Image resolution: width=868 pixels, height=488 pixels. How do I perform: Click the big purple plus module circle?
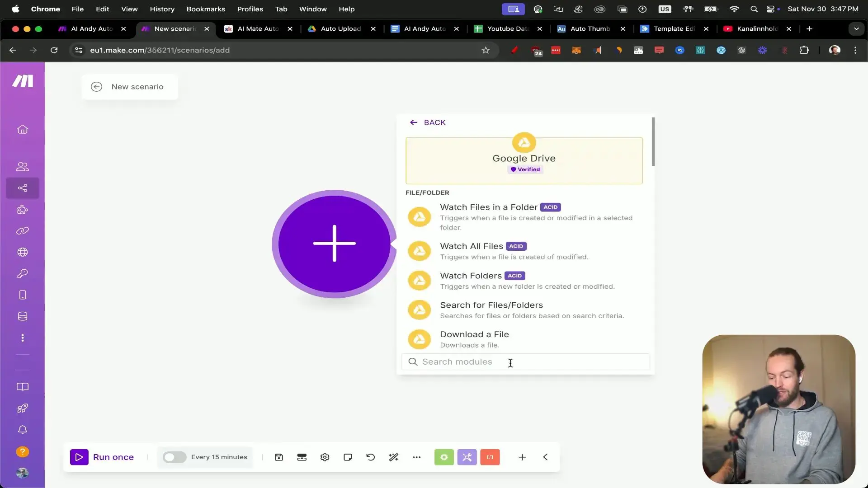[335, 244]
